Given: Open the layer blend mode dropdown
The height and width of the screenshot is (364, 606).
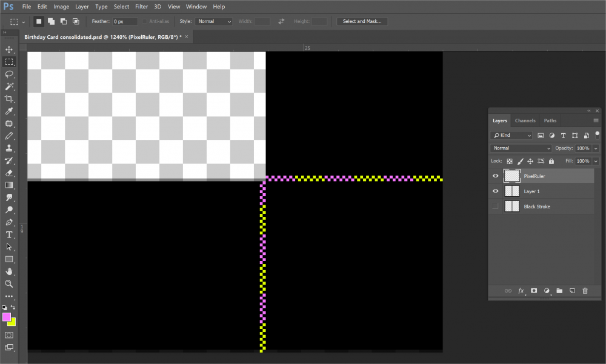Looking at the screenshot, I should [521, 148].
